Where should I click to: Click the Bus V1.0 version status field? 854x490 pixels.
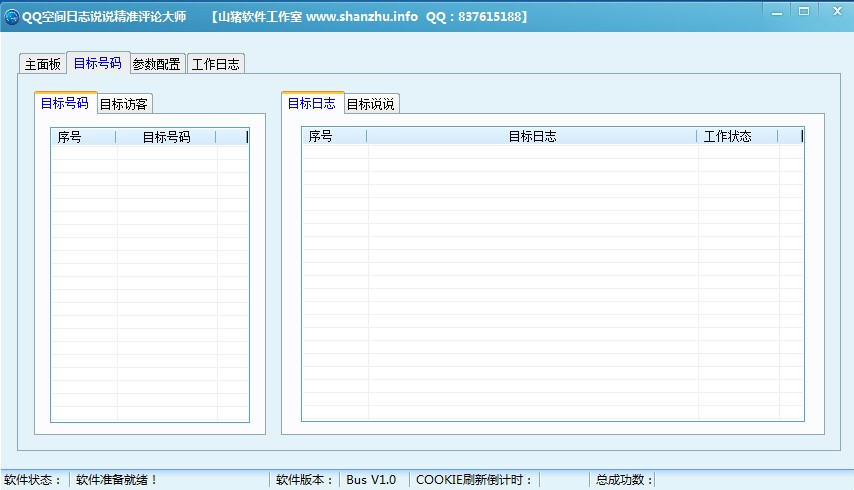tap(371, 480)
